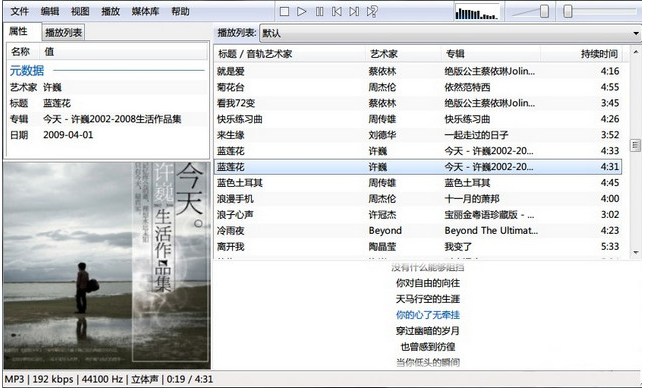This screenshot has height=391, width=647.
Task: Click the lyric line 你对自由的向往
Action: tap(428, 283)
